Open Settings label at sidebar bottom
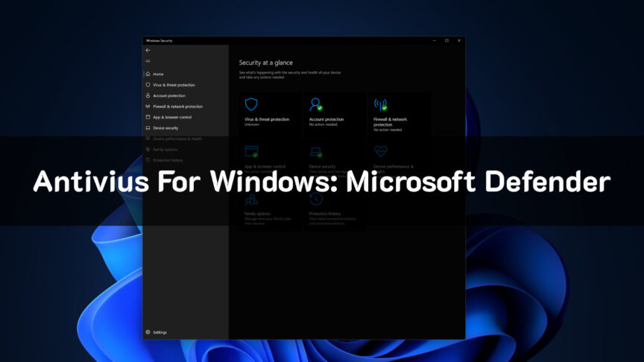 pyautogui.click(x=160, y=332)
